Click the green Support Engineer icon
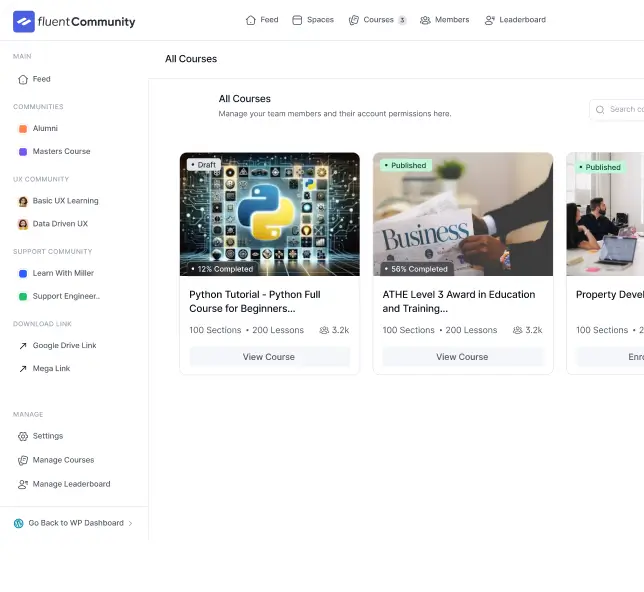The image size is (644, 592). [23, 296]
